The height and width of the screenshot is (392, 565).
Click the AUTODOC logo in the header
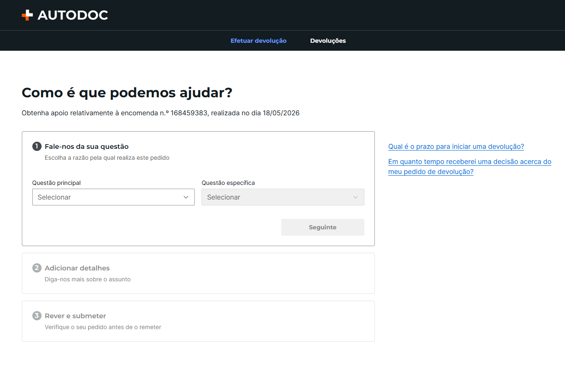click(65, 15)
